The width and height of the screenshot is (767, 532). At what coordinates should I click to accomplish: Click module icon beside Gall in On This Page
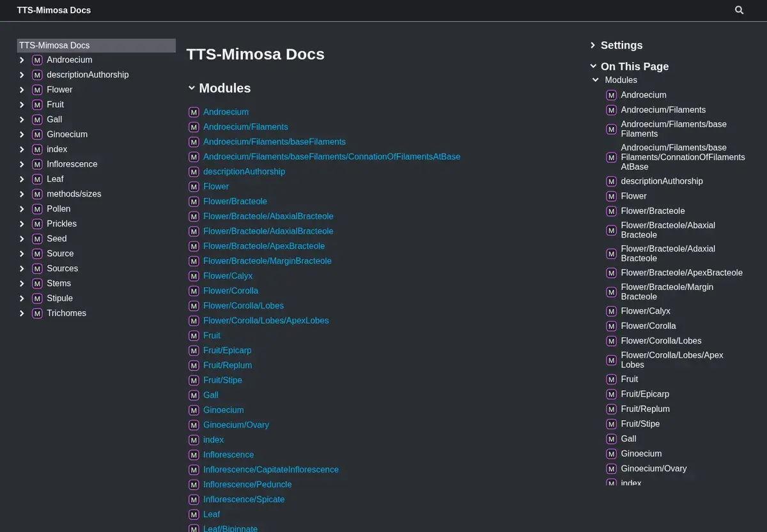click(x=611, y=439)
